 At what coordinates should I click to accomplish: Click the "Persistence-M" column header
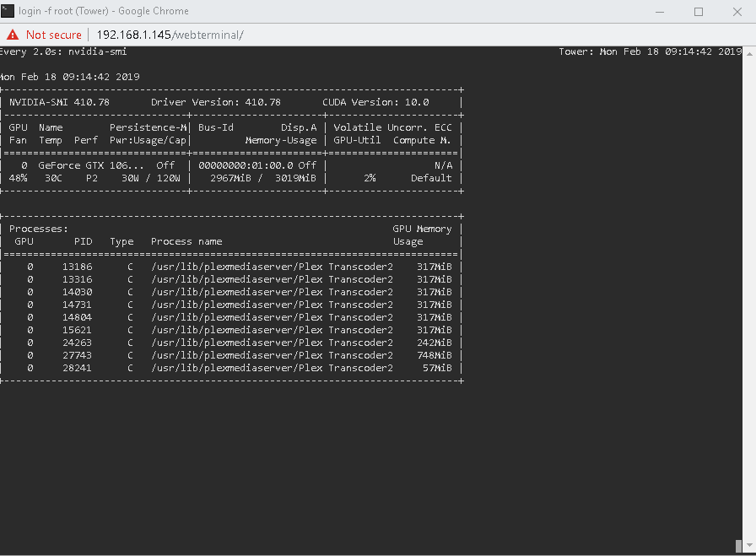[x=148, y=127]
